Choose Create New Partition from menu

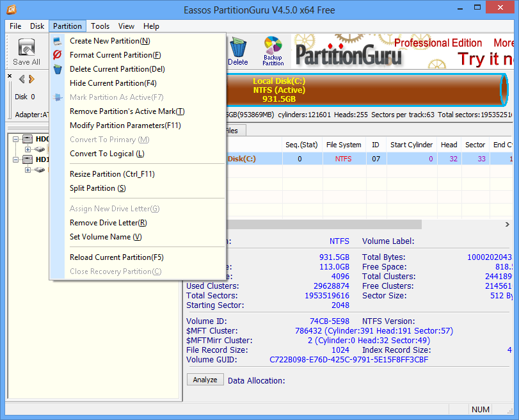pyautogui.click(x=109, y=41)
